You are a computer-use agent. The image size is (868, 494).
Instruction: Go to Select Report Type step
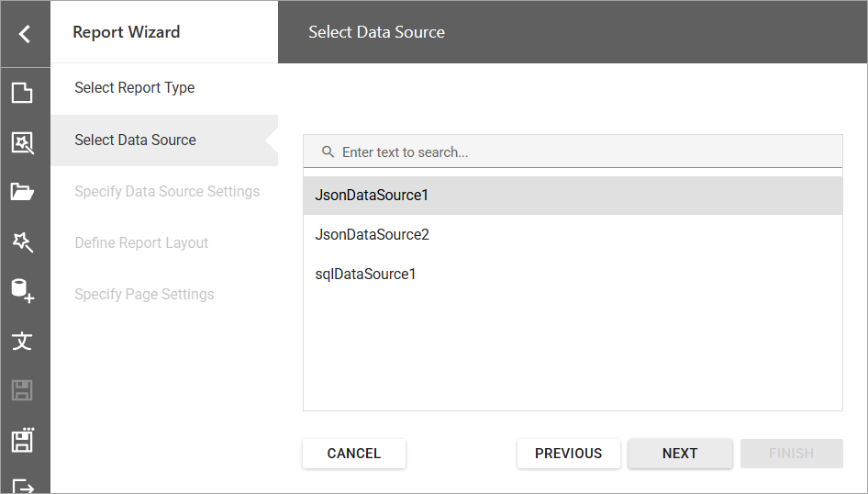pos(135,87)
